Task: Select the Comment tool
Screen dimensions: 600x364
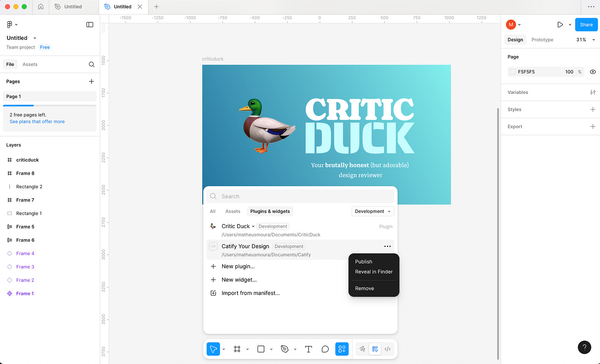Action: [x=325, y=349]
